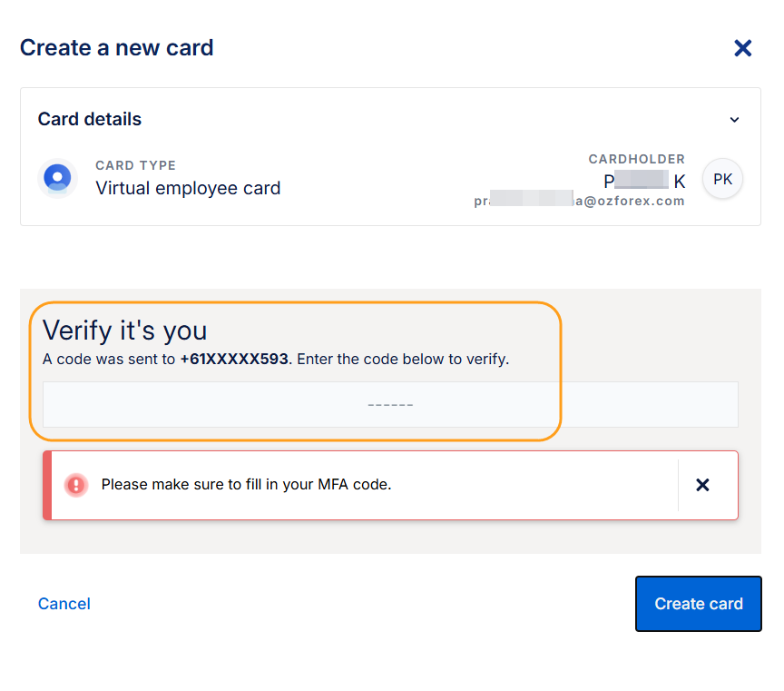Click the cardholder name text

[644, 181]
